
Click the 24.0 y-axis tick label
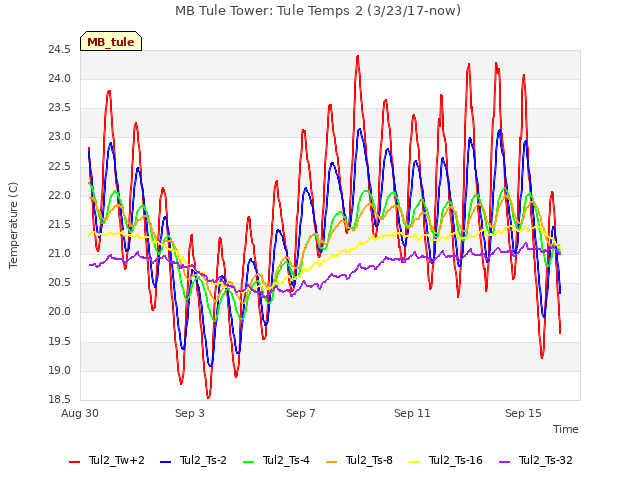tap(60, 79)
